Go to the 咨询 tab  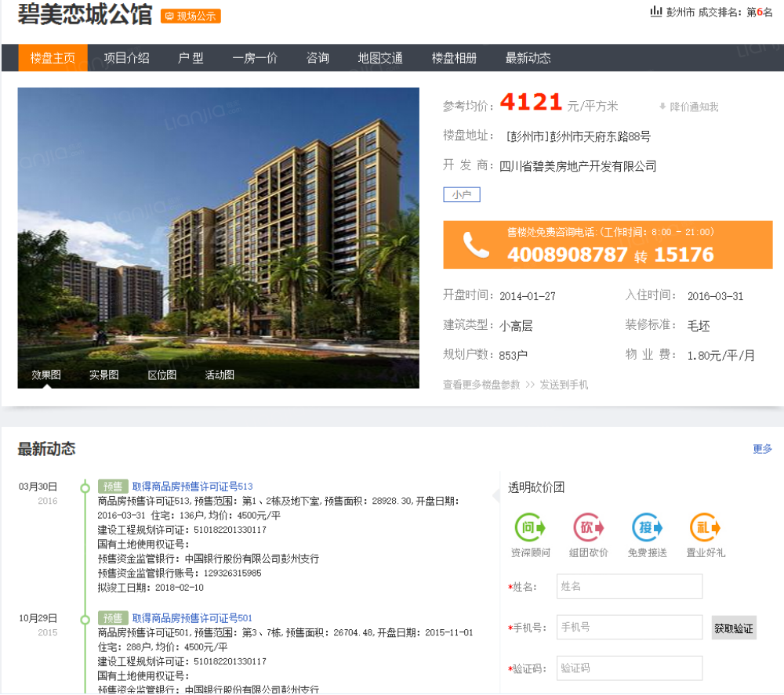coord(318,58)
